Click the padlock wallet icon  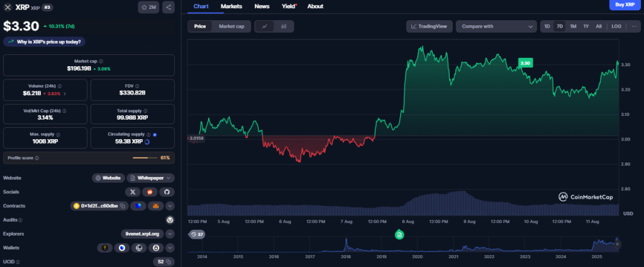(x=156, y=247)
